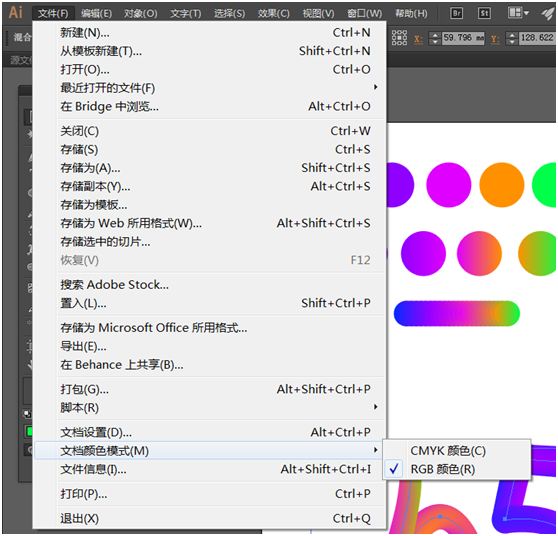Viewport: 558px width, 536px height.
Task: Choose 存储(S) menu entry
Action: 210,149
